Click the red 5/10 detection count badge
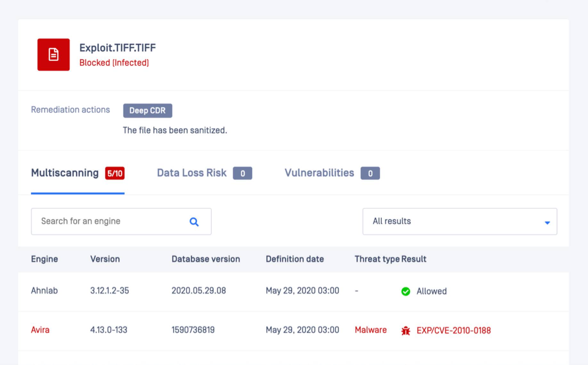 click(115, 173)
